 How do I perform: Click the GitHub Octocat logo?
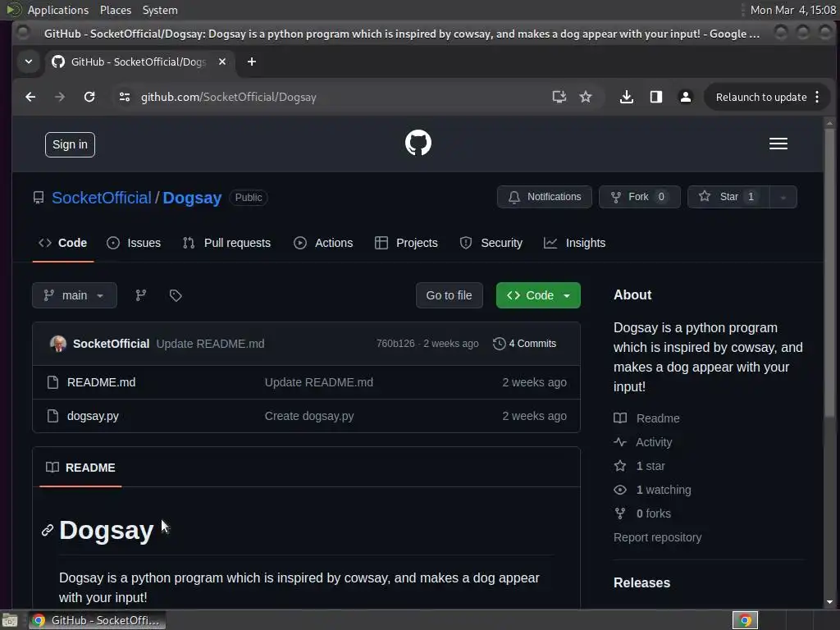418,143
